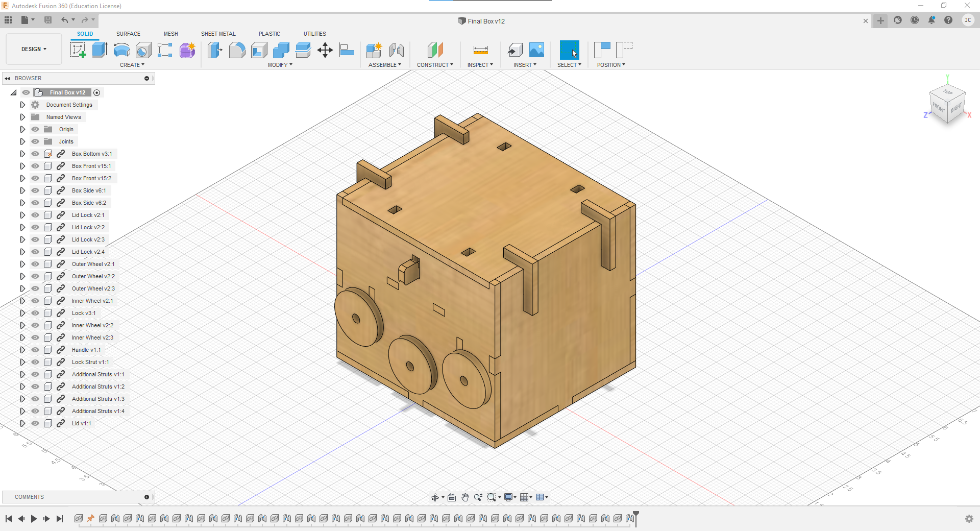
Task: Click the Insert Canvas image icon
Action: 536,50
